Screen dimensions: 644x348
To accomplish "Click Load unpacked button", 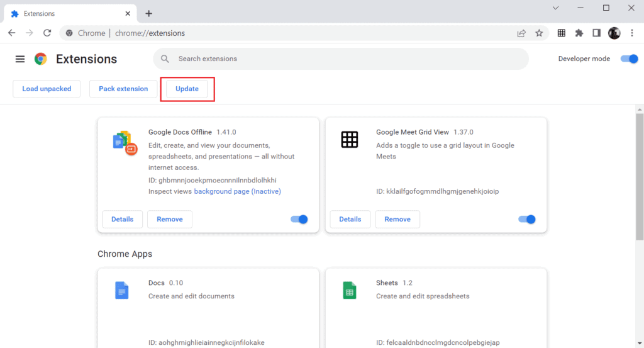I will [x=47, y=89].
